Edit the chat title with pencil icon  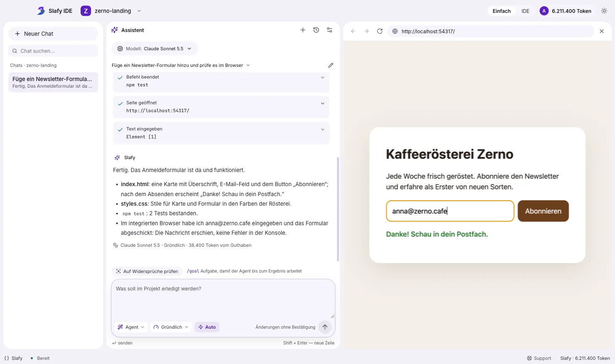click(331, 65)
